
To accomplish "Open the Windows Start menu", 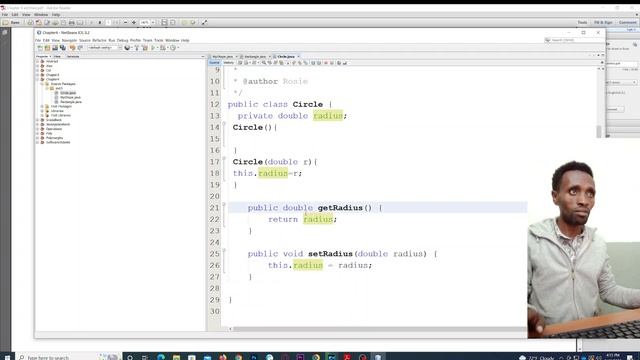I will tap(7, 357).
